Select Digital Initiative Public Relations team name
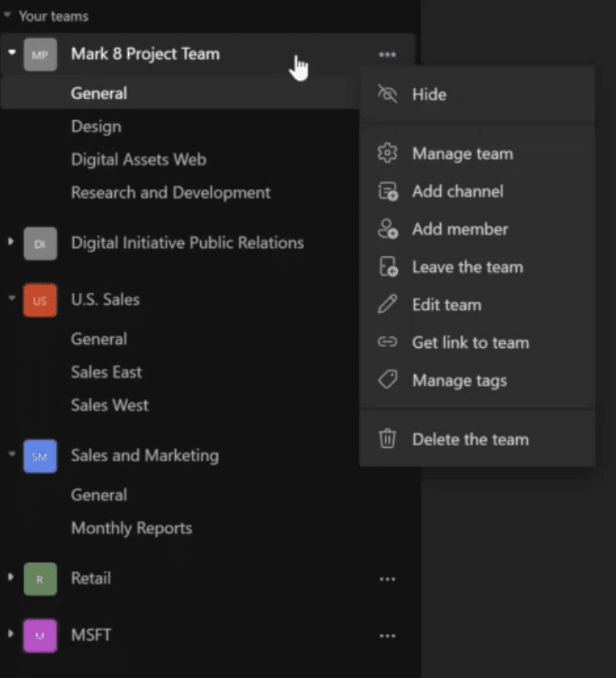 pos(187,242)
